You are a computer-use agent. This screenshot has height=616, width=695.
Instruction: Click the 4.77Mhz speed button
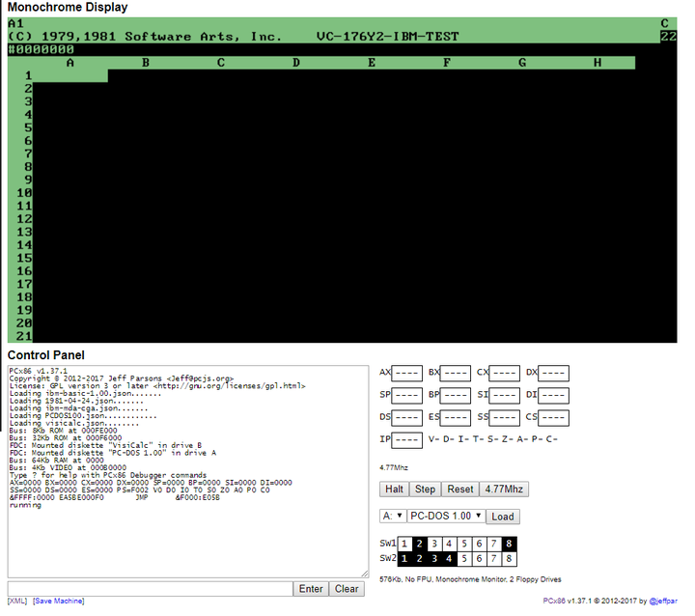pos(503,490)
